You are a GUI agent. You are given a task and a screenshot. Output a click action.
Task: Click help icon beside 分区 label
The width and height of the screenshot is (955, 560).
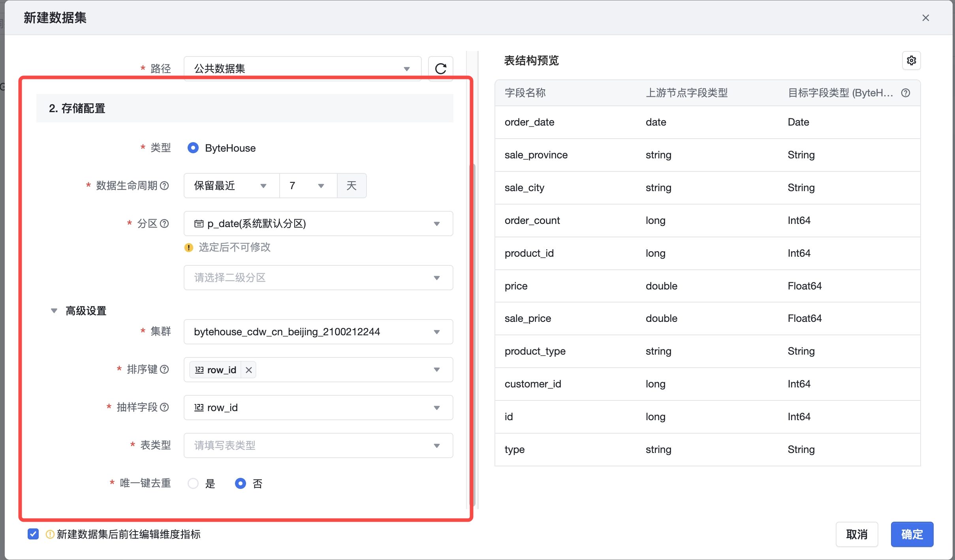click(165, 224)
